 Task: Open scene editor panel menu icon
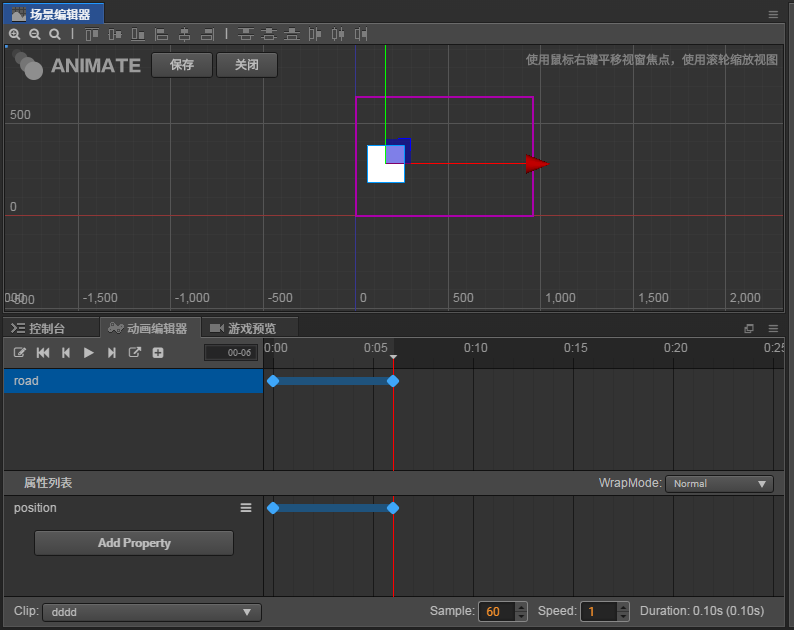click(x=773, y=15)
